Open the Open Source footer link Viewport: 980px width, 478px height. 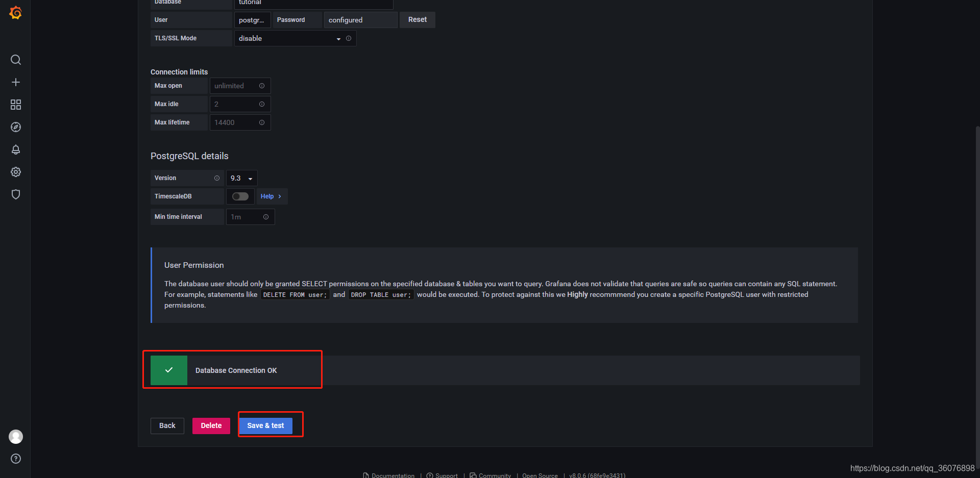(x=540, y=475)
